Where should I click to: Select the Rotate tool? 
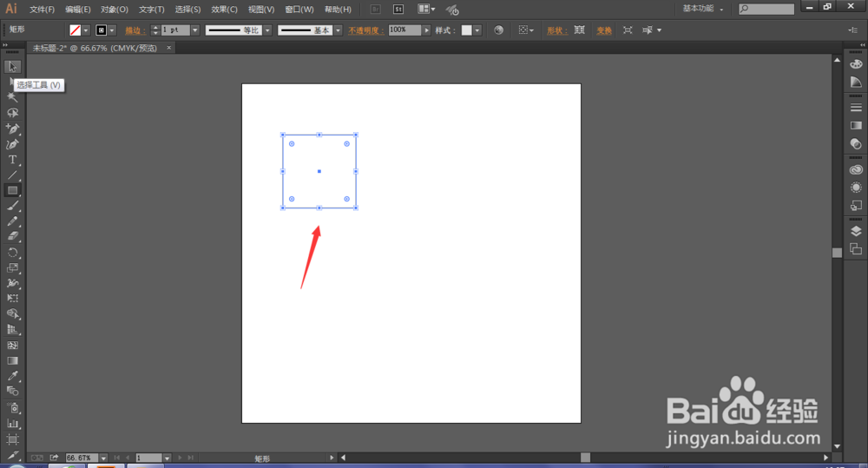click(x=12, y=253)
